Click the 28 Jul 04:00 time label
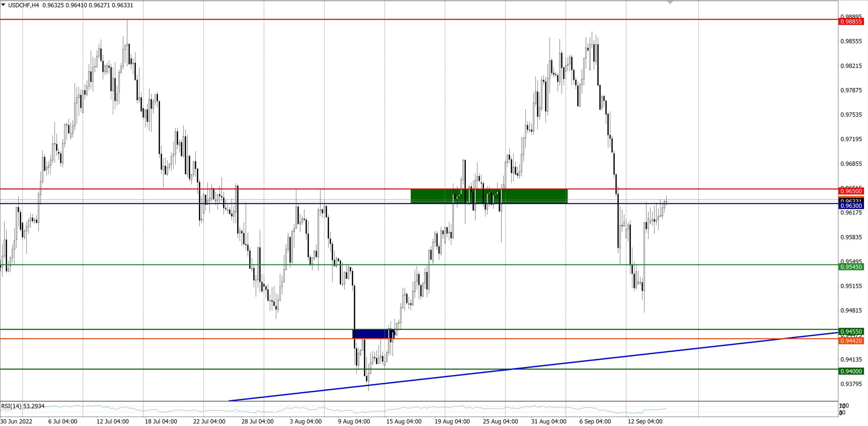 pos(258,421)
